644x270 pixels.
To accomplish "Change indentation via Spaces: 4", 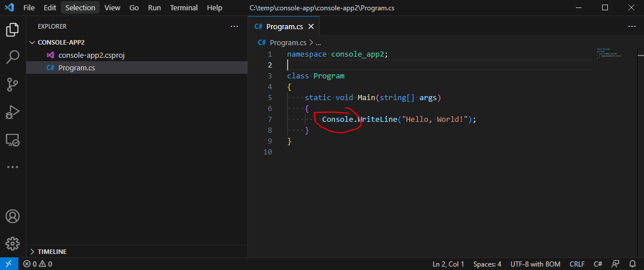I will (x=487, y=264).
